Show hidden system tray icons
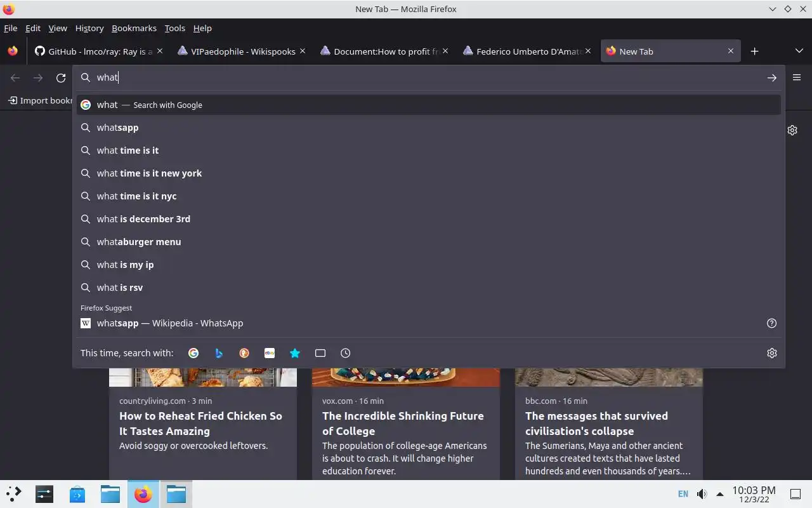 720,493
